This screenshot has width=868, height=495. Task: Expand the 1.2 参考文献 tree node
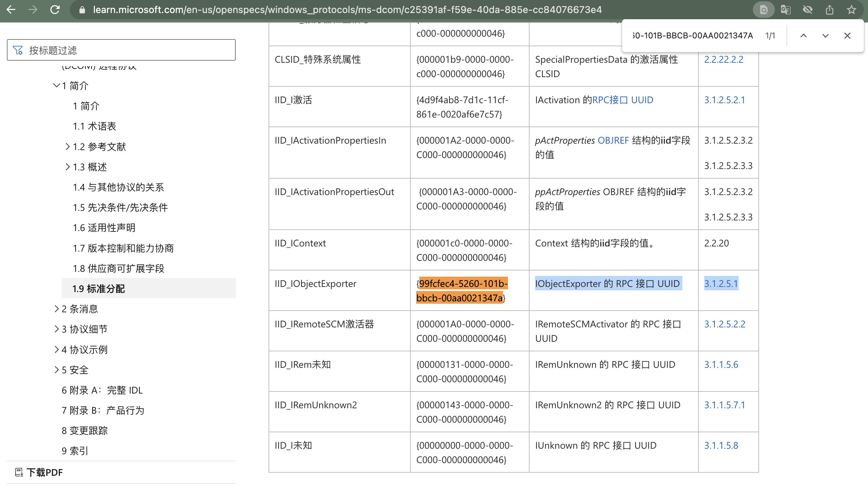click(67, 147)
